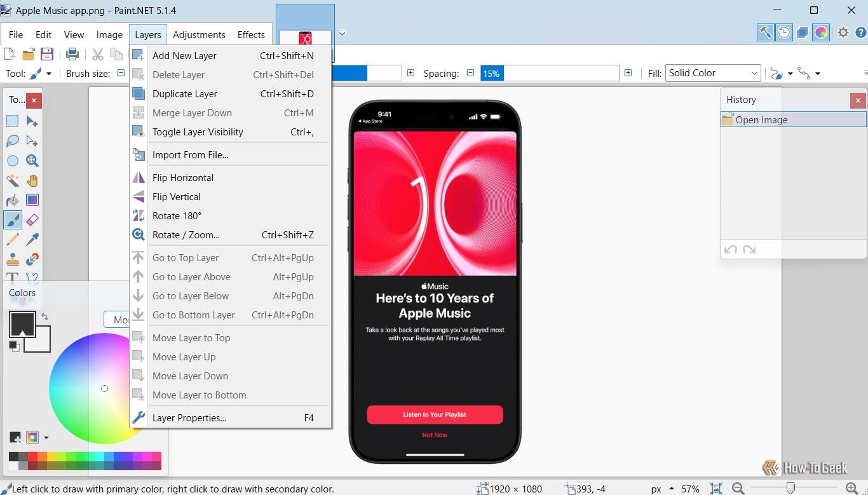This screenshot has height=495, width=868.
Task: Select the Color Picker eyedropper tool
Action: point(32,240)
